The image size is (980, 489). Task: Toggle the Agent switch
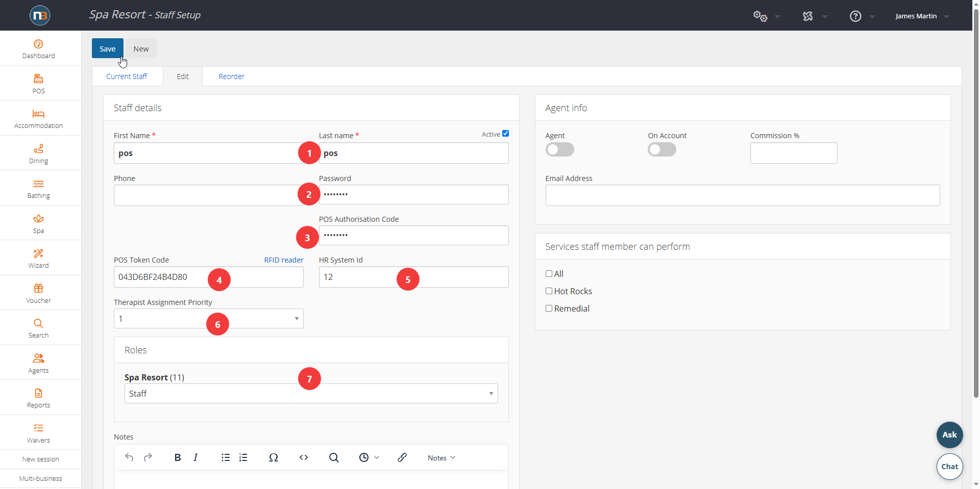coord(559,149)
